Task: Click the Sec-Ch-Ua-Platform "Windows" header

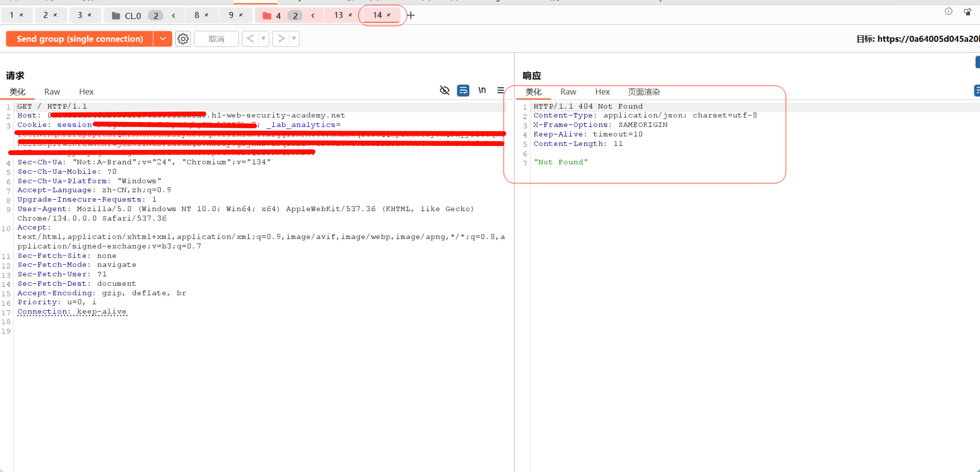Action: 89,181
